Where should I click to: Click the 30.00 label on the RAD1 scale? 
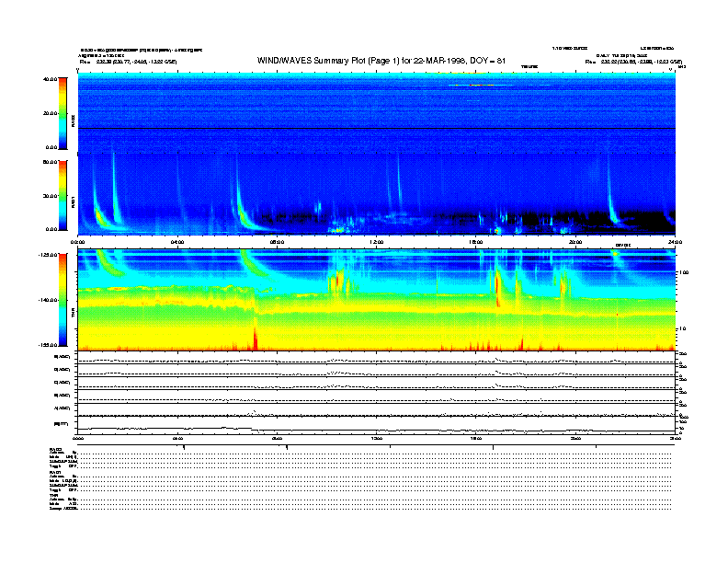(50, 196)
